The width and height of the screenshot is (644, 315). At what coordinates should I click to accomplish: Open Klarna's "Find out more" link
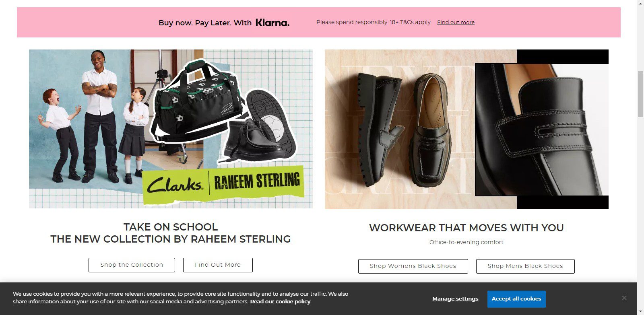[x=456, y=23]
